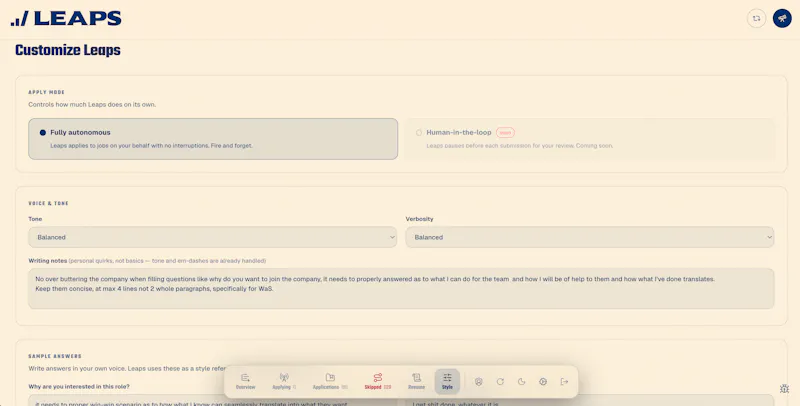Click the bug icon at bottom right
Viewport: 800px width, 406px height.
tap(785, 389)
